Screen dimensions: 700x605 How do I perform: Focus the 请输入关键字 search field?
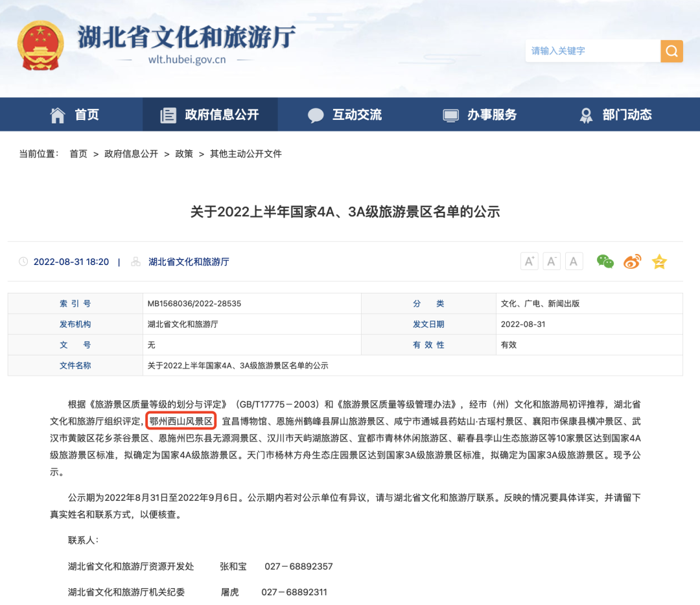(x=593, y=51)
